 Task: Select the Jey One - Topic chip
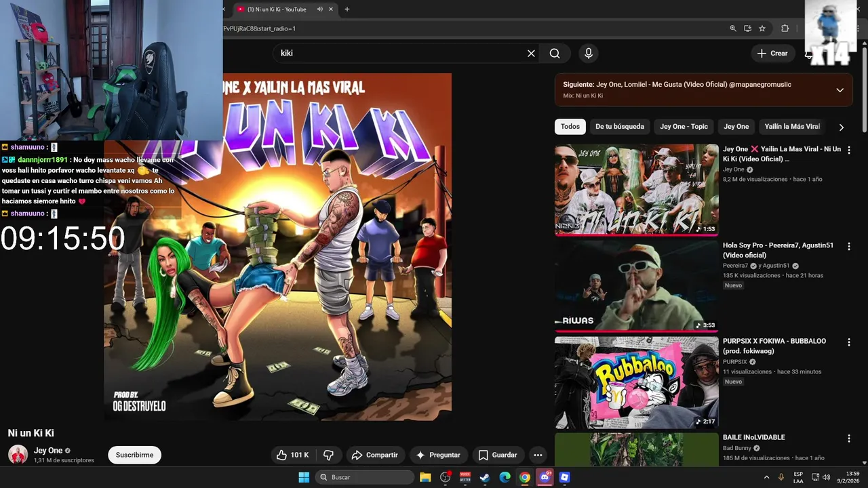pos(684,127)
